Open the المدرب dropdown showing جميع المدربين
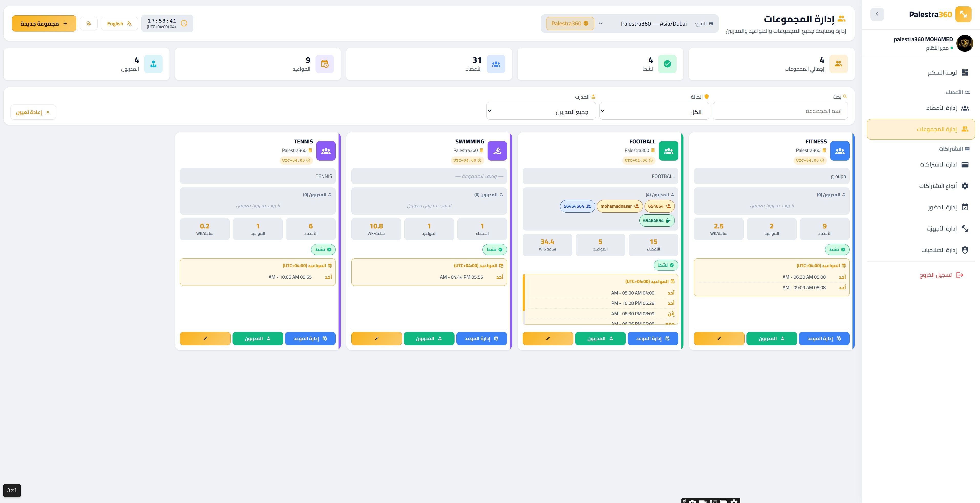 click(x=541, y=111)
